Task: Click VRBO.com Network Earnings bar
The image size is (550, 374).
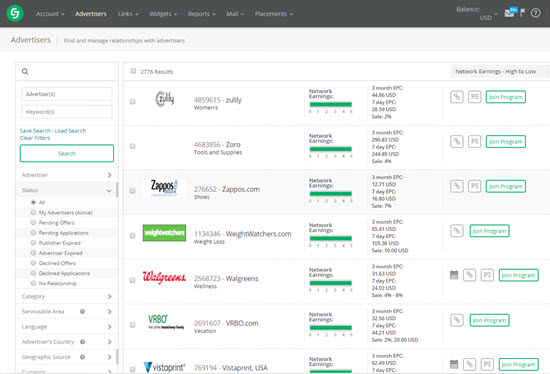Action: pos(330,328)
